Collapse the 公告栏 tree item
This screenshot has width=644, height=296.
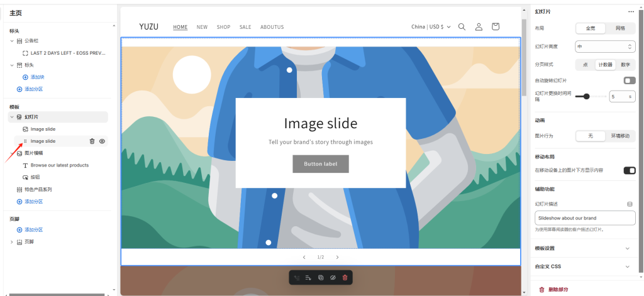click(12, 41)
